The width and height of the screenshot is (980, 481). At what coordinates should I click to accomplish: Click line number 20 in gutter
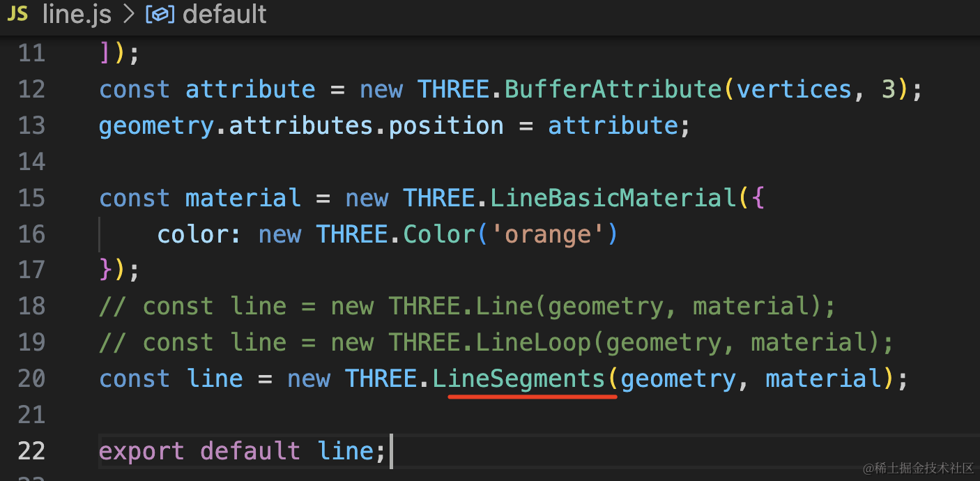point(31,379)
